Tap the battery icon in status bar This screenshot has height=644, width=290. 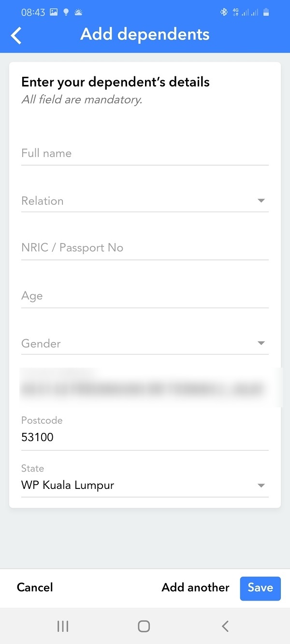pos(266,12)
